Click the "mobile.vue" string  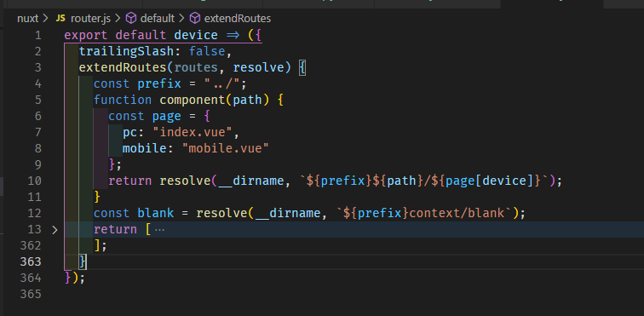(226, 148)
